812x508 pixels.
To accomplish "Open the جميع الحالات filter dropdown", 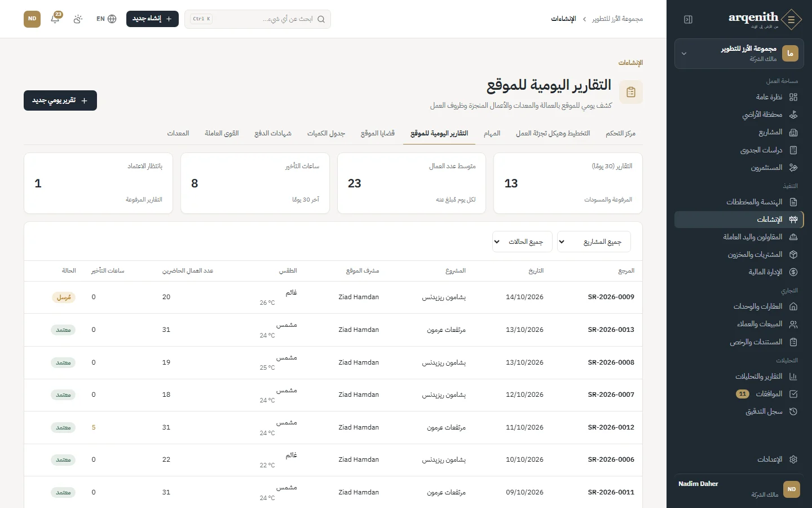I will (522, 242).
